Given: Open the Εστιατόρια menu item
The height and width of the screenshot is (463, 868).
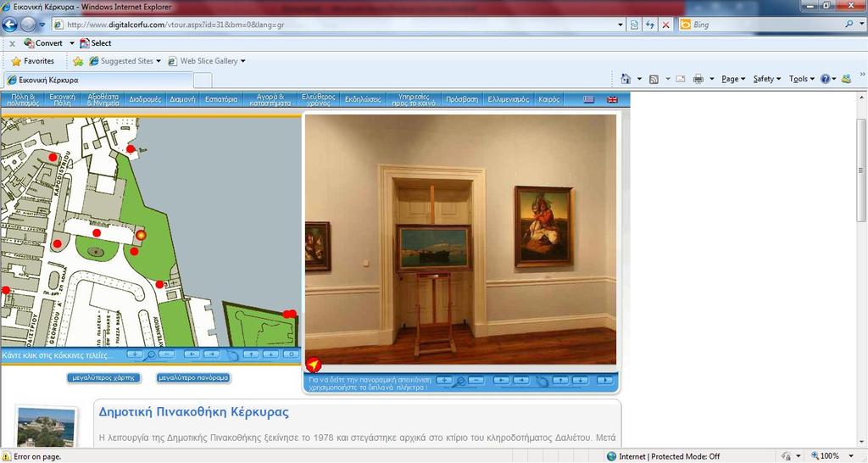Looking at the screenshot, I should pos(221,100).
